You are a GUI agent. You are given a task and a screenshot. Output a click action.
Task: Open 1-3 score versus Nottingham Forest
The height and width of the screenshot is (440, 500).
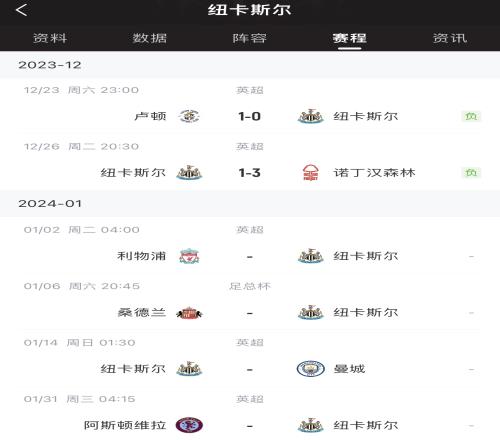[x=250, y=173]
